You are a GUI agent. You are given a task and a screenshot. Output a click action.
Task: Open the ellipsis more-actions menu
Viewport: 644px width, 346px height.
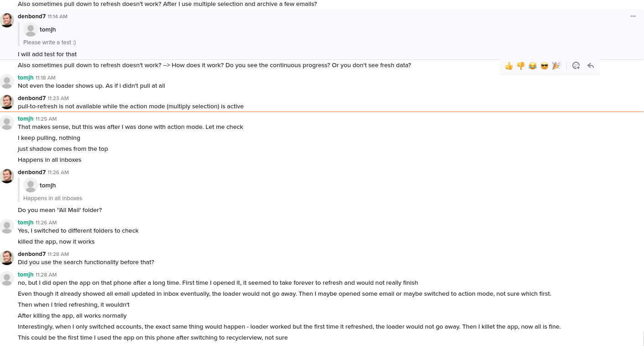(x=633, y=16)
